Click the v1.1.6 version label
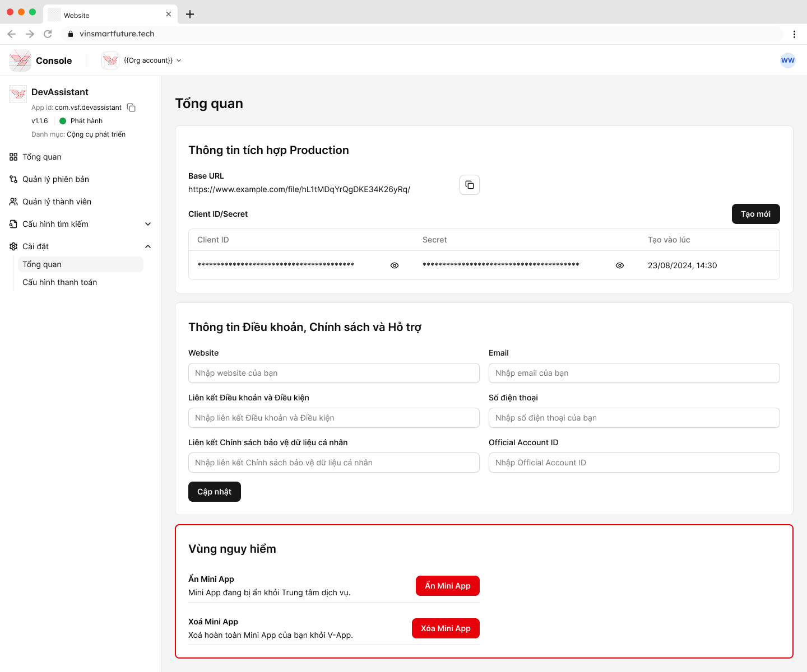Image resolution: width=807 pixels, height=672 pixels. [x=40, y=121]
